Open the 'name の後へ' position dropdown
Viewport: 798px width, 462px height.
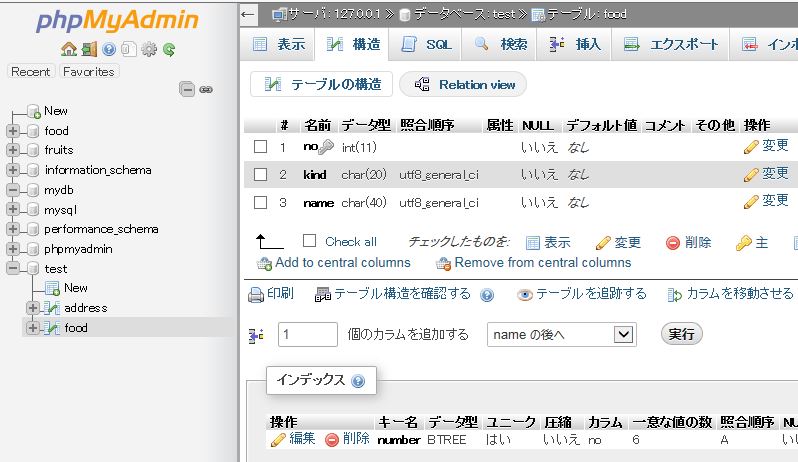pos(561,334)
